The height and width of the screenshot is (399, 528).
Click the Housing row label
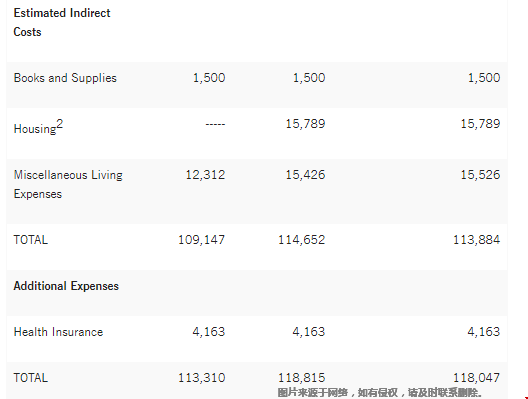tap(35, 129)
